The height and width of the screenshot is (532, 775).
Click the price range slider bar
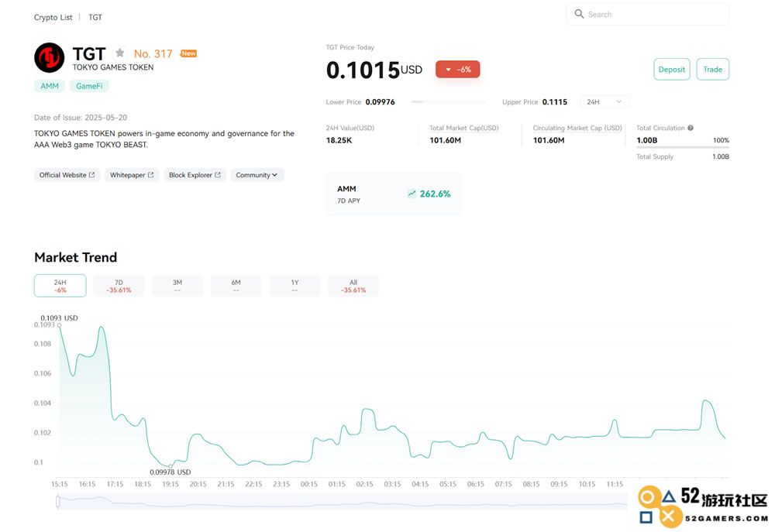point(449,101)
